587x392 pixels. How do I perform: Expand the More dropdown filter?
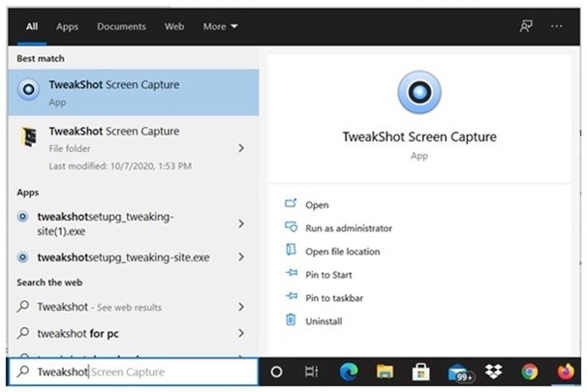point(220,27)
